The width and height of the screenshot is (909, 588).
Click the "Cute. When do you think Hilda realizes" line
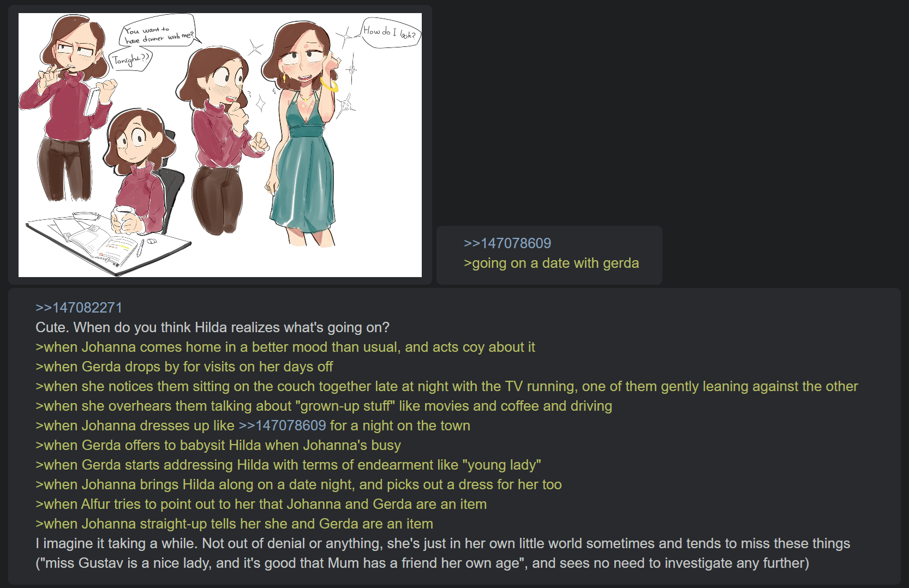click(x=212, y=327)
